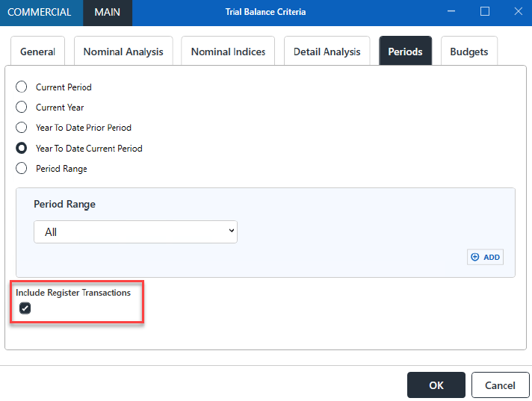
Task: Click the MAIN header label
Action: (x=107, y=12)
